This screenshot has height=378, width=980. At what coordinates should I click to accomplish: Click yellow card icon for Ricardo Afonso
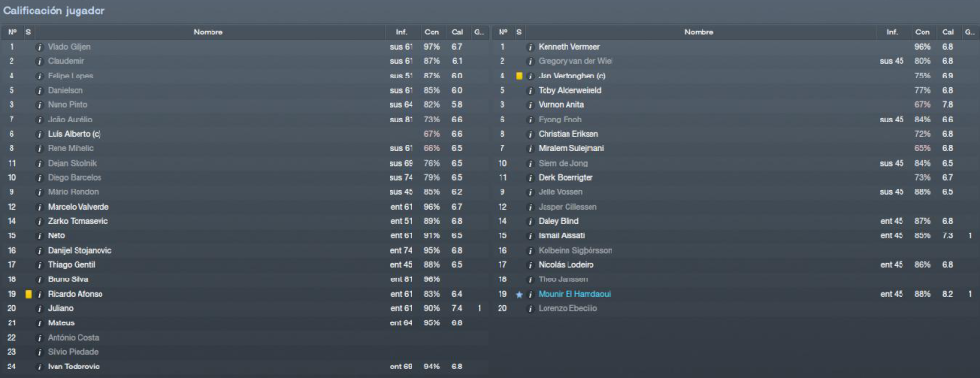[x=28, y=294]
